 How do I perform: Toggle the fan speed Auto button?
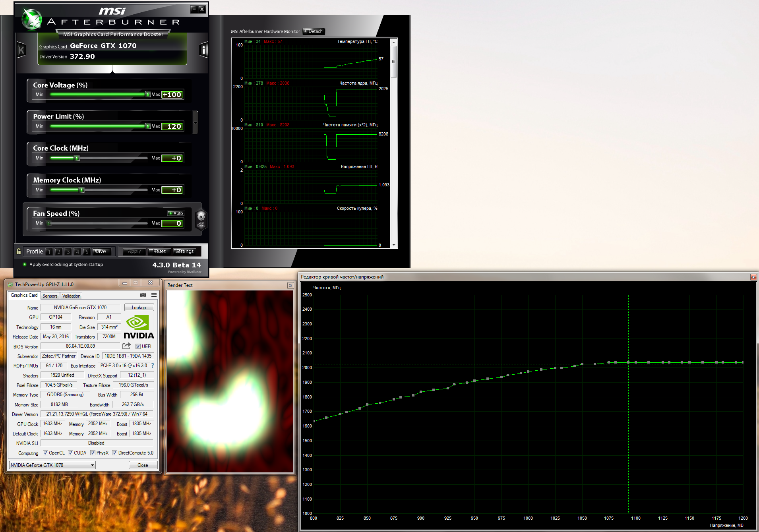(176, 213)
